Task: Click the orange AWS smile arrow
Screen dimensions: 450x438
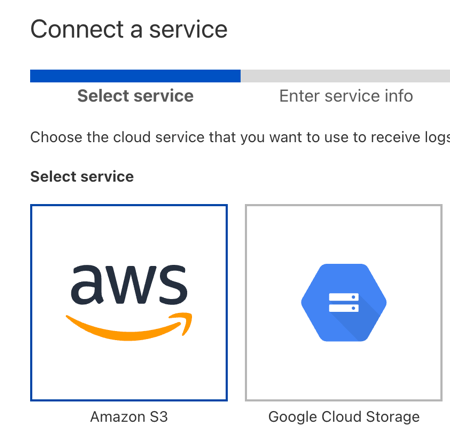Action: click(129, 327)
